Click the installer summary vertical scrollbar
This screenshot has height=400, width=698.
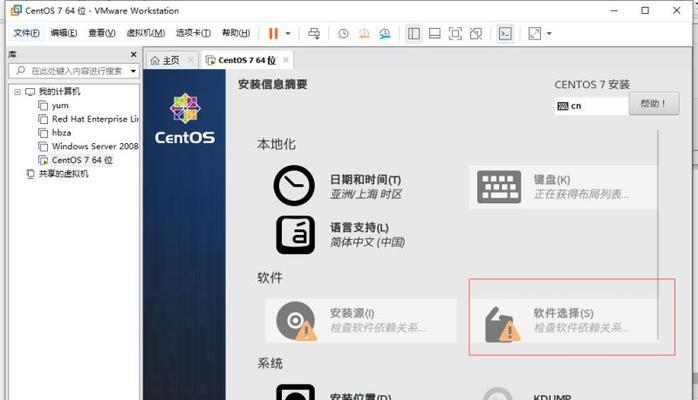[658, 236]
